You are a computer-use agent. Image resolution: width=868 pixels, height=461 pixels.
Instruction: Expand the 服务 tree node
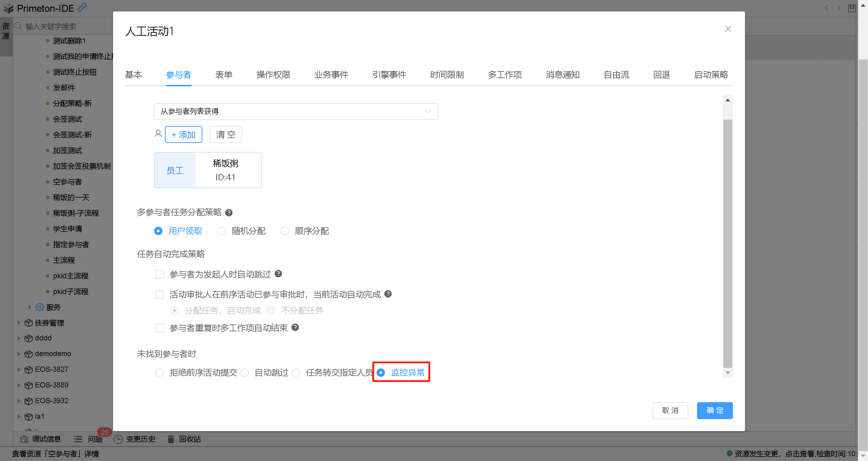[30, 307]
